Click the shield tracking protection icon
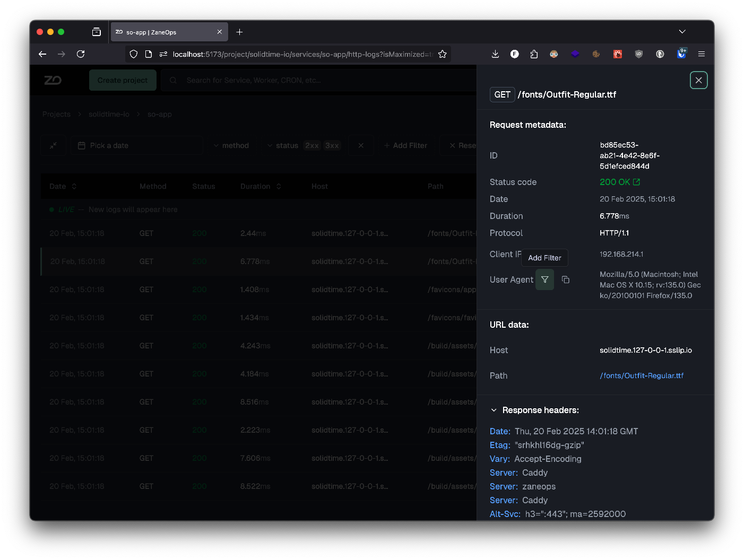The image size is (744, 560). click(134, 54)
